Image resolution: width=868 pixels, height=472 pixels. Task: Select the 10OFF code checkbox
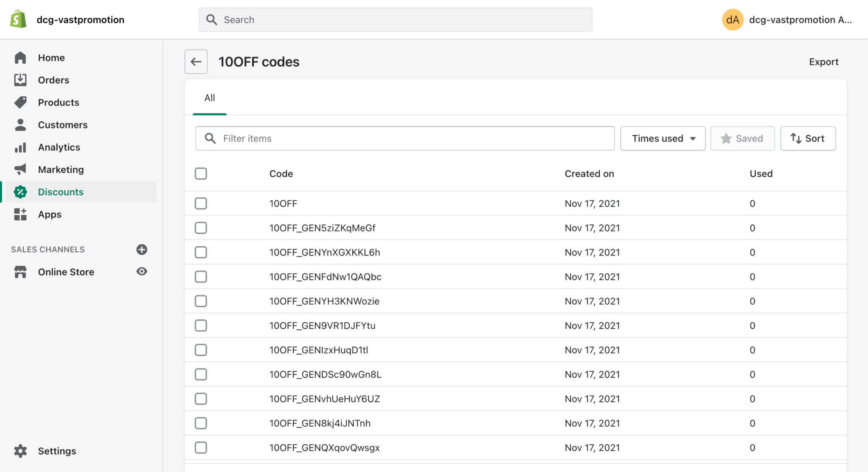click(x=200, y=203)
